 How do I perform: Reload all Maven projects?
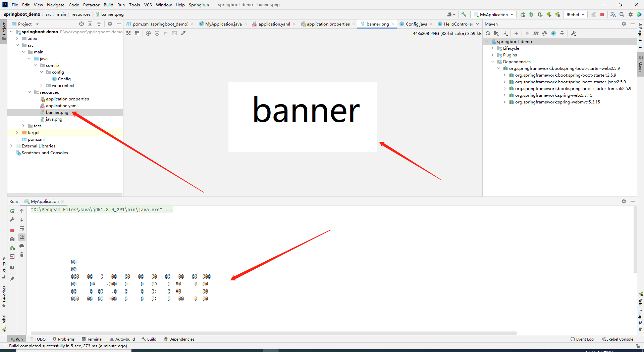click(x=488, y=33)
